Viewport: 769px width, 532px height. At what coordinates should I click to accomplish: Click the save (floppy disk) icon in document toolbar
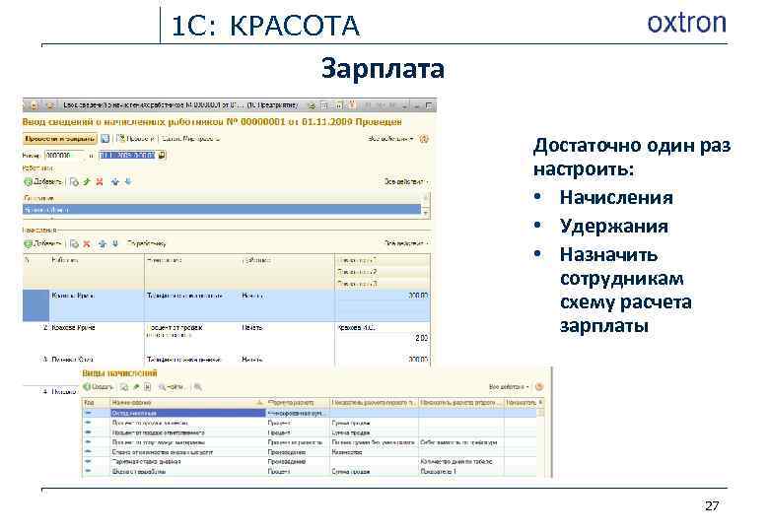pyautogui.click(x=105, y=139)
